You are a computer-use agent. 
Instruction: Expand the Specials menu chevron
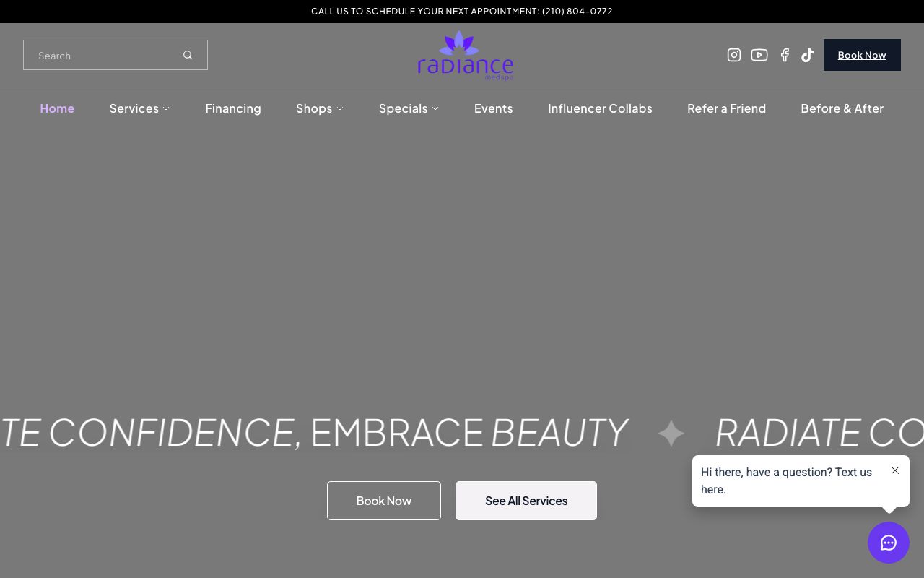435,109
